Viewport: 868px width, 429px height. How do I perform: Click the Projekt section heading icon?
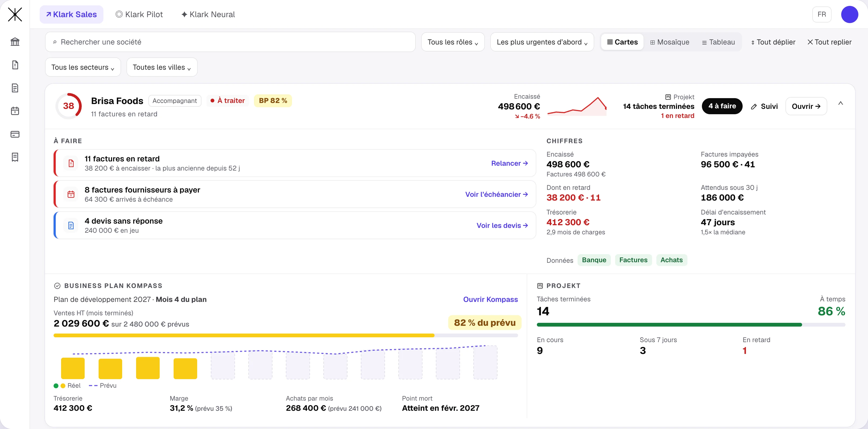pyautogui.click(x=540, y=286)
